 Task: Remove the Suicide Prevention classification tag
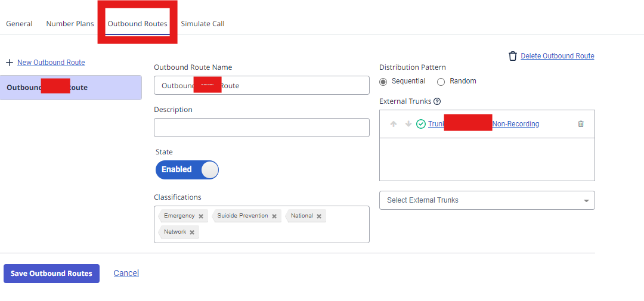(274, 216)
